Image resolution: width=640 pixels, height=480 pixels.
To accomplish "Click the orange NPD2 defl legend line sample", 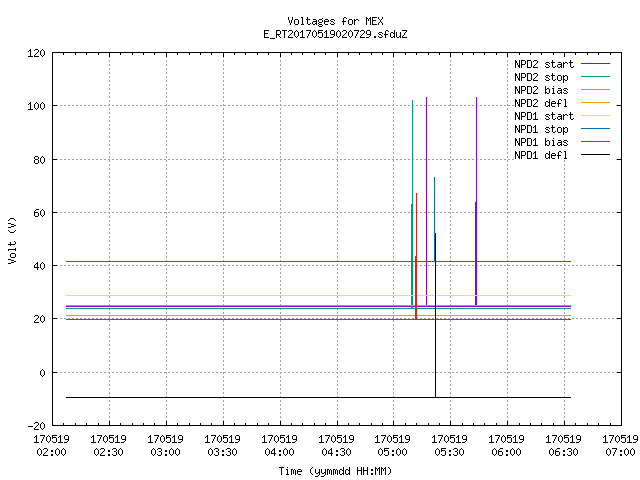I will [x=595, y=102].
